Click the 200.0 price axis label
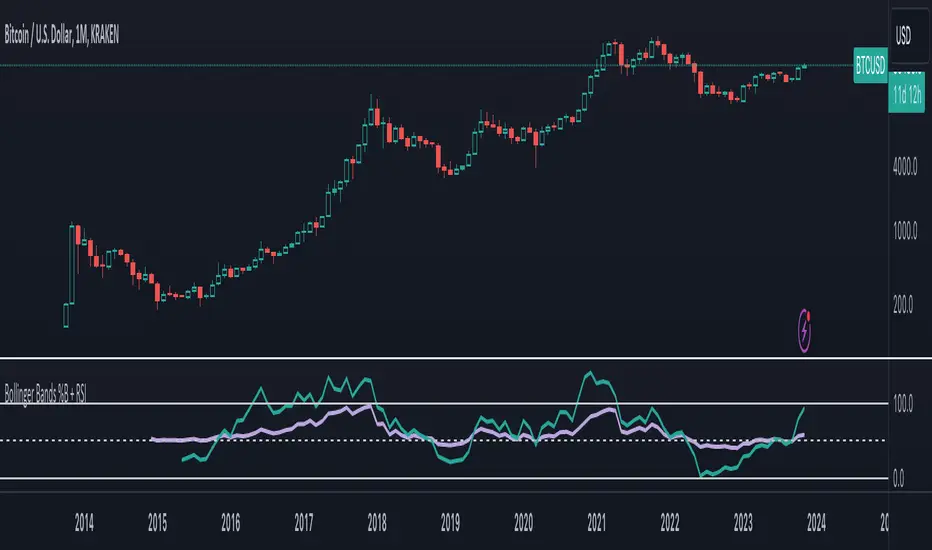932x550 pixels. [903, 305]
